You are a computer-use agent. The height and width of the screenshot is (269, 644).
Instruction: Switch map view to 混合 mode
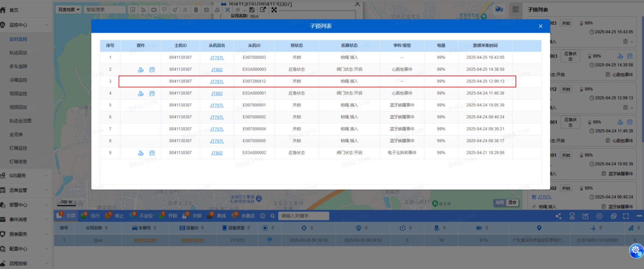click(512, 202)
